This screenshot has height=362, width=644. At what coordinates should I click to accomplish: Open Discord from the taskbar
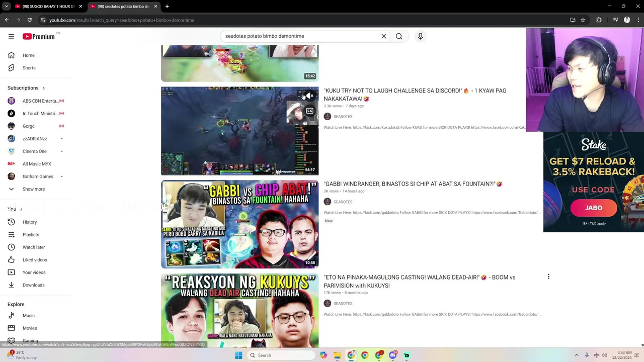392,355
